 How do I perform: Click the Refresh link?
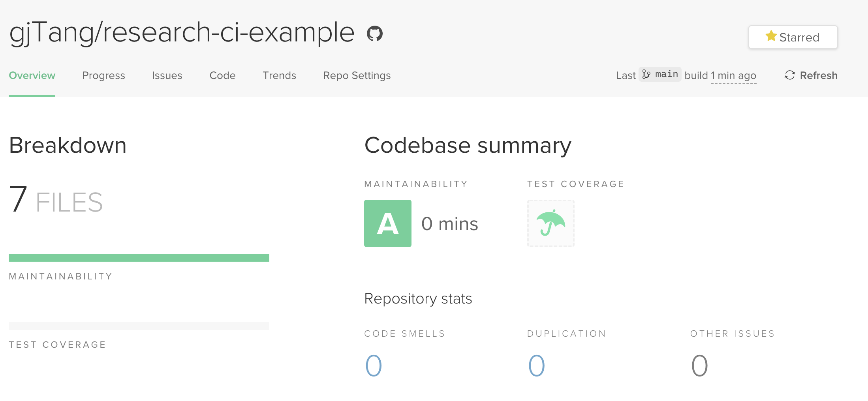click(x=811, y=75)
